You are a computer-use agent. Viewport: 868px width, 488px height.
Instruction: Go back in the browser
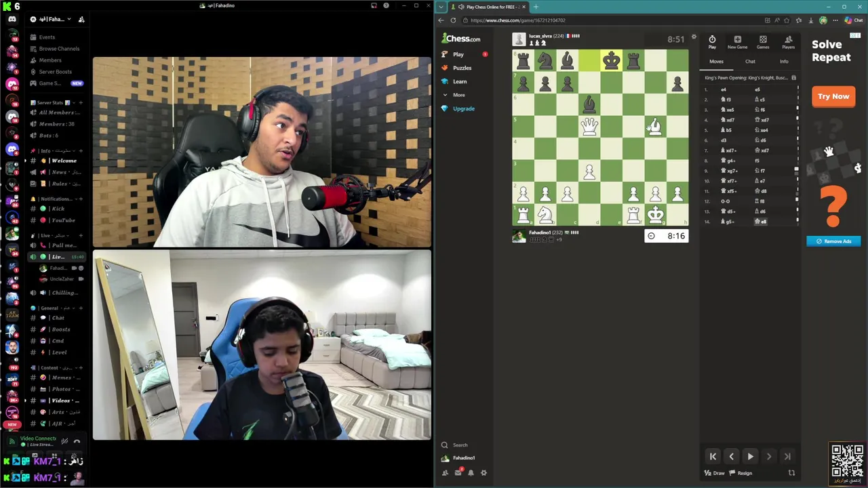(441, 20)
